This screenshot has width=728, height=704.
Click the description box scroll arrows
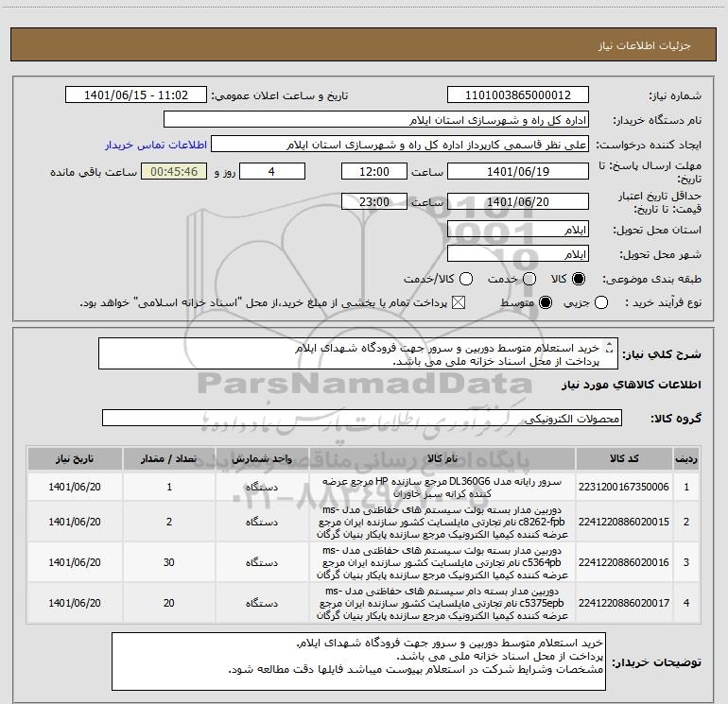tap(610, 347)
